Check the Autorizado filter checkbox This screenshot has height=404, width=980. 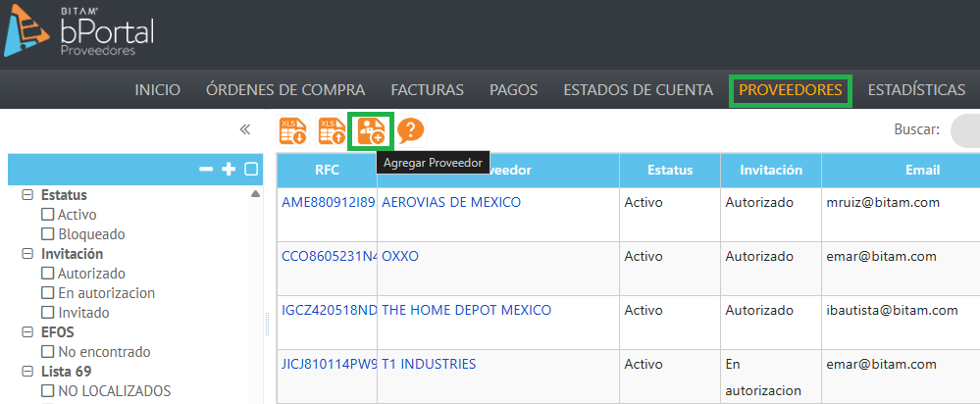47,274
